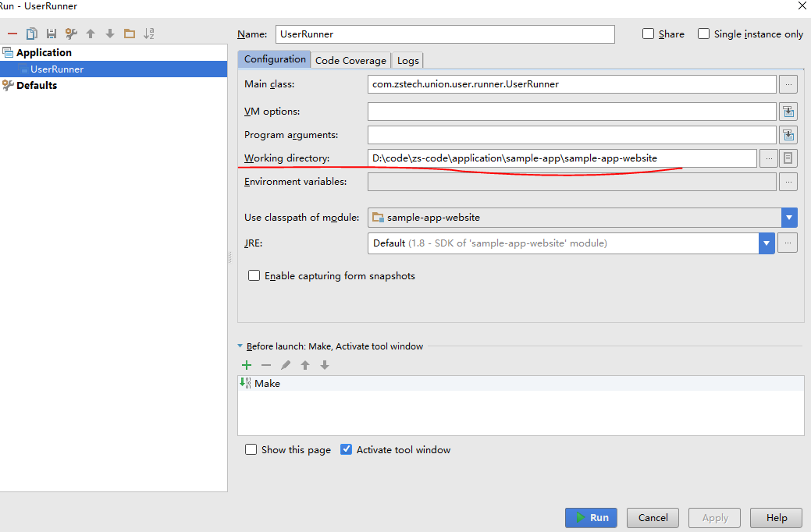
Task: Open the edit defaults wrench icon
Action: (x=71, y=34)
